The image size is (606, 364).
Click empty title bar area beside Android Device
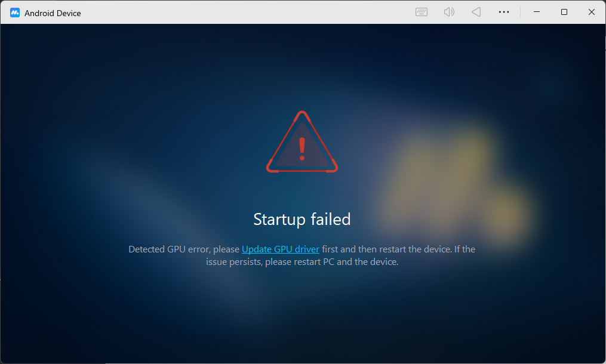[x=247, y=12]
